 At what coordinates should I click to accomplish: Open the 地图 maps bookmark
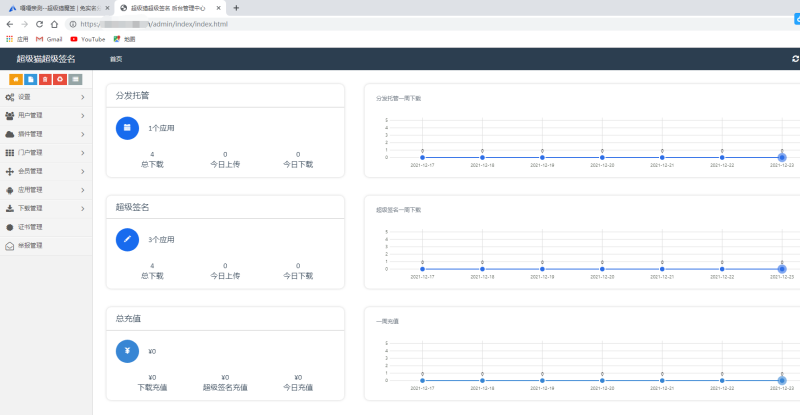point(124,39)
